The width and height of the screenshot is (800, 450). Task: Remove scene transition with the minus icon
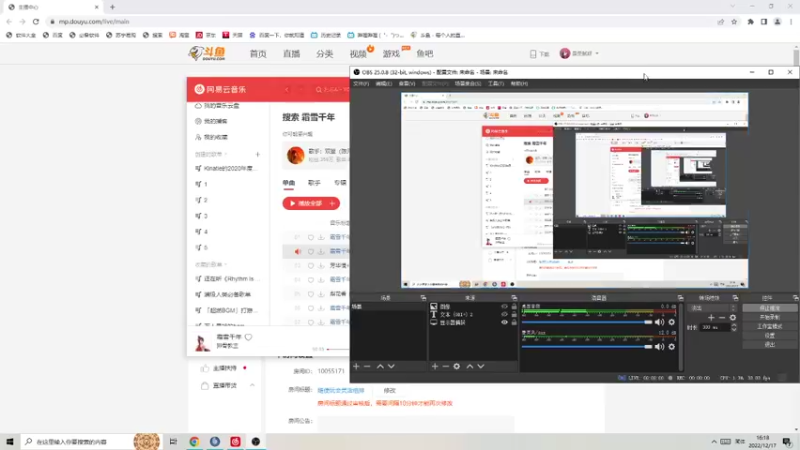pyautogui.click(x=722, y=317)
